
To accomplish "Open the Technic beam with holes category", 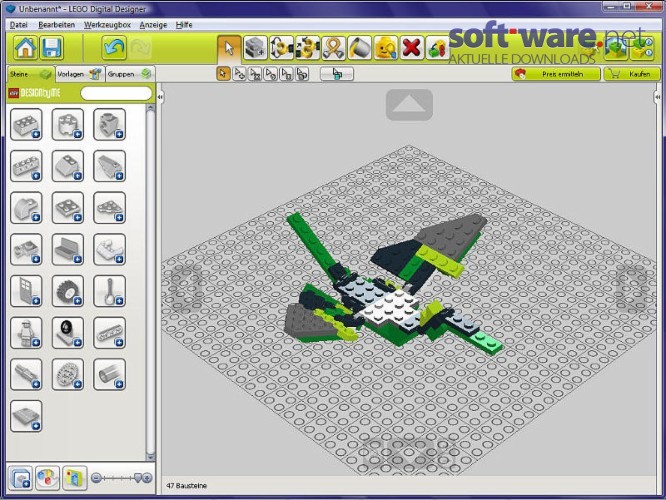I will click(x=110, y=333).
